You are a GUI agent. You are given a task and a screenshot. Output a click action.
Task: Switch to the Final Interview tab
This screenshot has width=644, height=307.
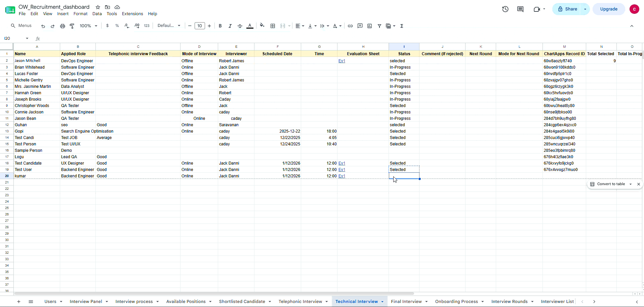coord(406,302)
